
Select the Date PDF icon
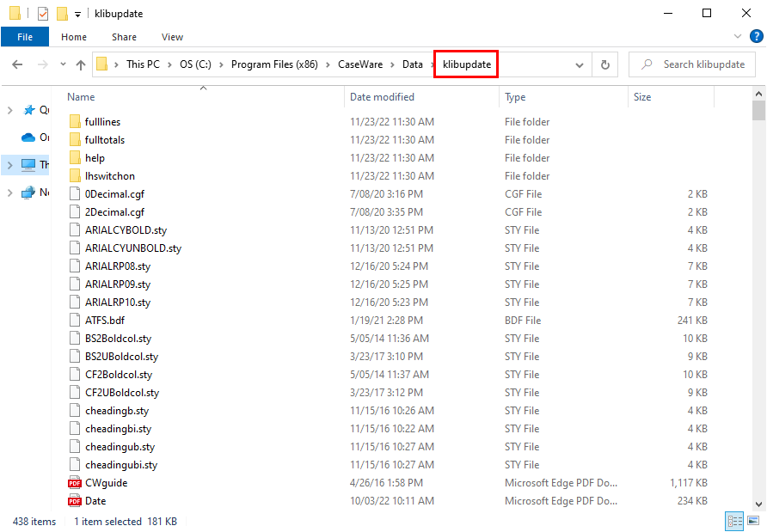coord(75,501)
